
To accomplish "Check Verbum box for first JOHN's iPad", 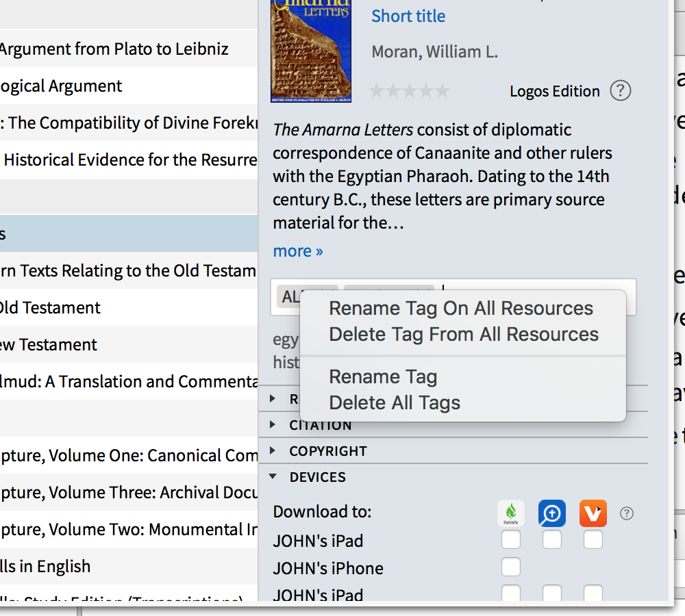I will coord(593,539).
